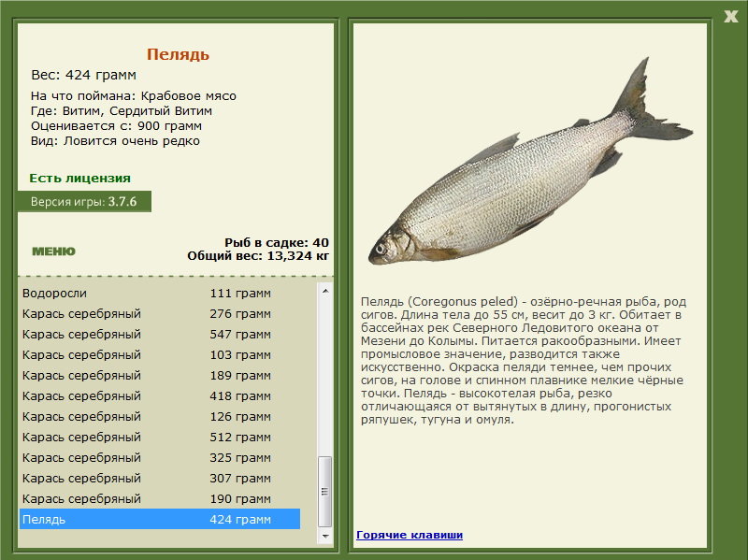Click the 'Общий вес: 13,324 кг' total
Image resolution: width=748 pixels, height=560 pixels.
click(258, 256)
